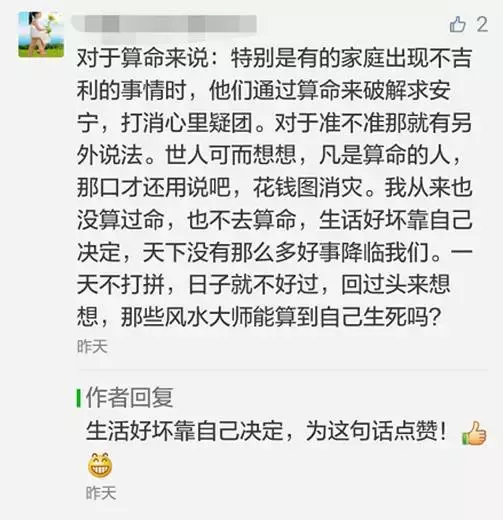The image size is (503, 520).
Task: Open the blurred commenter username
Action: click(x=164, y=24)
